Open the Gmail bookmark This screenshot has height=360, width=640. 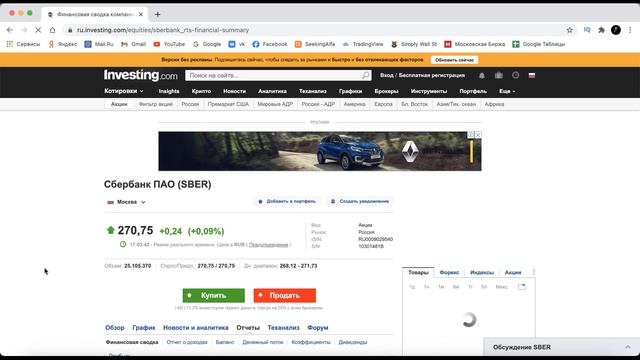[x=133, y=44]
